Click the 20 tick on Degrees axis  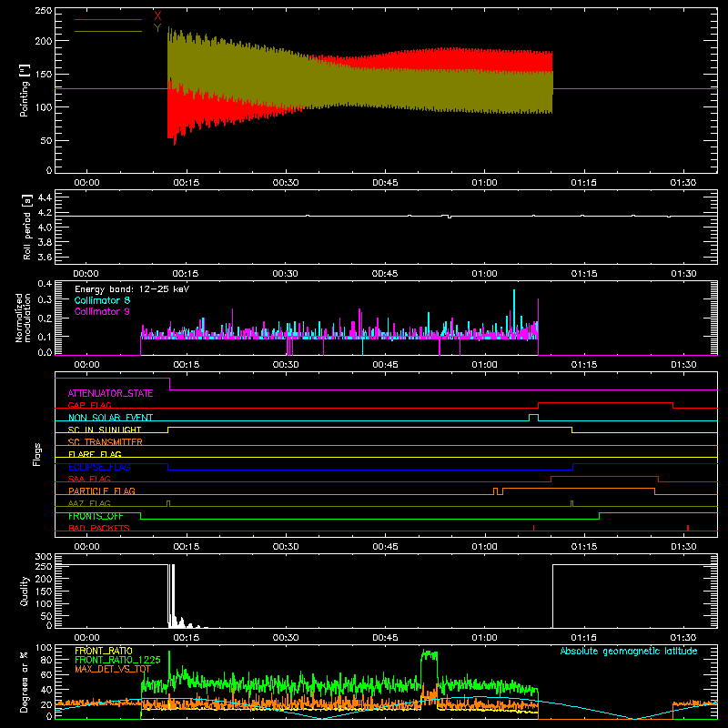(46, 704)
